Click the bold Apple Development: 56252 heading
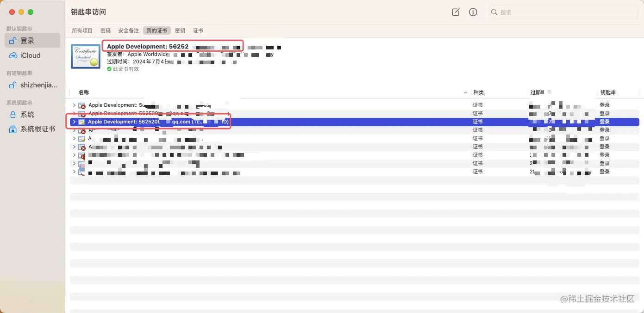Screen dimensions: 644x313 (148, 46)
